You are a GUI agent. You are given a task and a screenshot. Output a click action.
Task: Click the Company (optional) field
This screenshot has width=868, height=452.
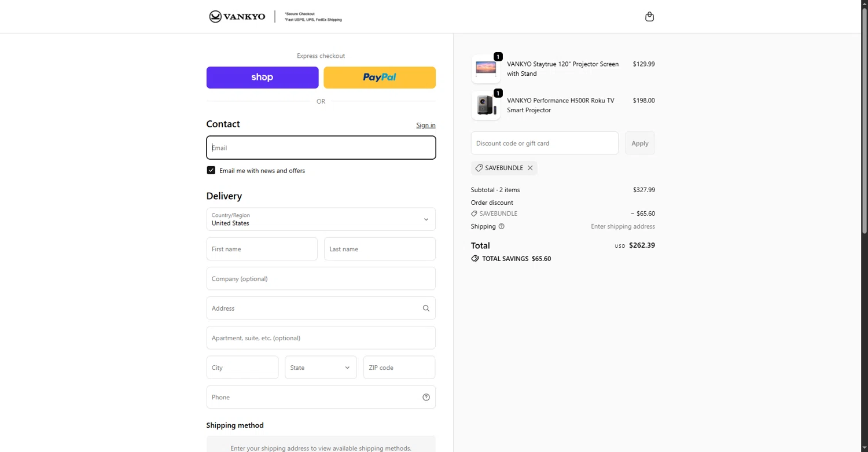[321, 278]
